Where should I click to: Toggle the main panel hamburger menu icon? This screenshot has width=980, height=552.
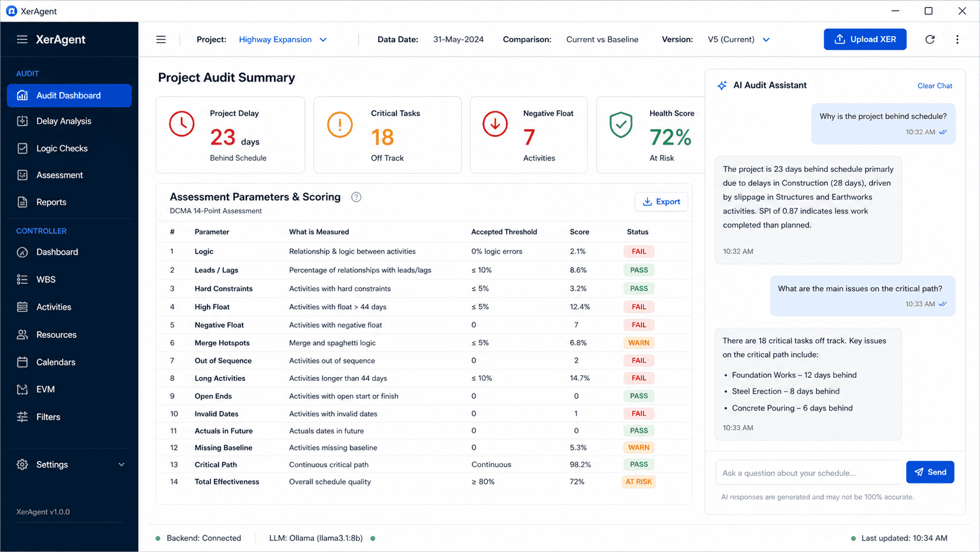161,39
